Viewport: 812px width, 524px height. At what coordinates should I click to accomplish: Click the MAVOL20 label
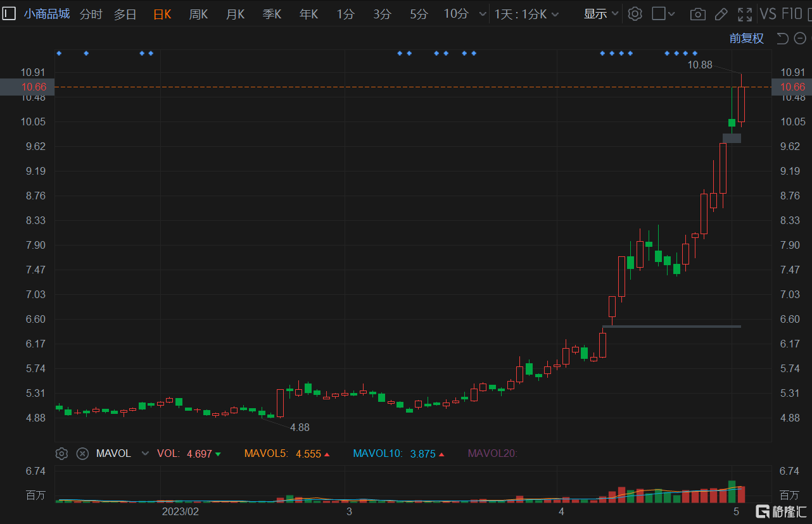[492, 454]
